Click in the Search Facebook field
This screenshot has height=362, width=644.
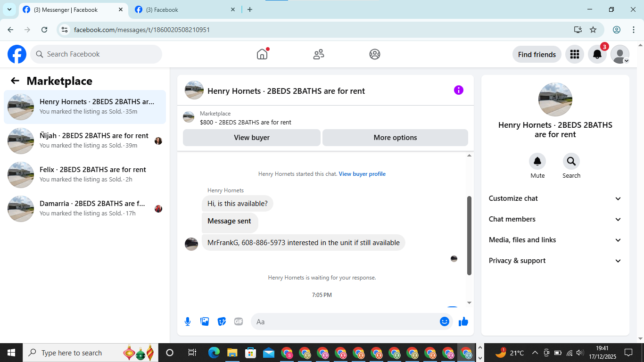coord(96,54)
